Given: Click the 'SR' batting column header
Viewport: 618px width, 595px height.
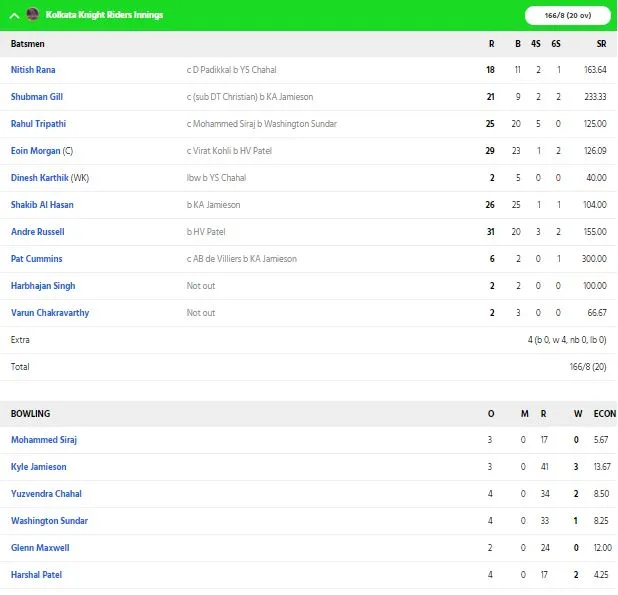Looking at the screenshot, I should coord(601,44).
